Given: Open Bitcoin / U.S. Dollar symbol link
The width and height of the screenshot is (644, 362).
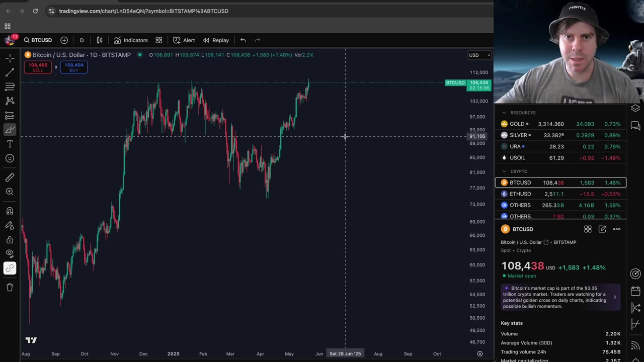Looking at the screenshot, I should coord(525,242).
